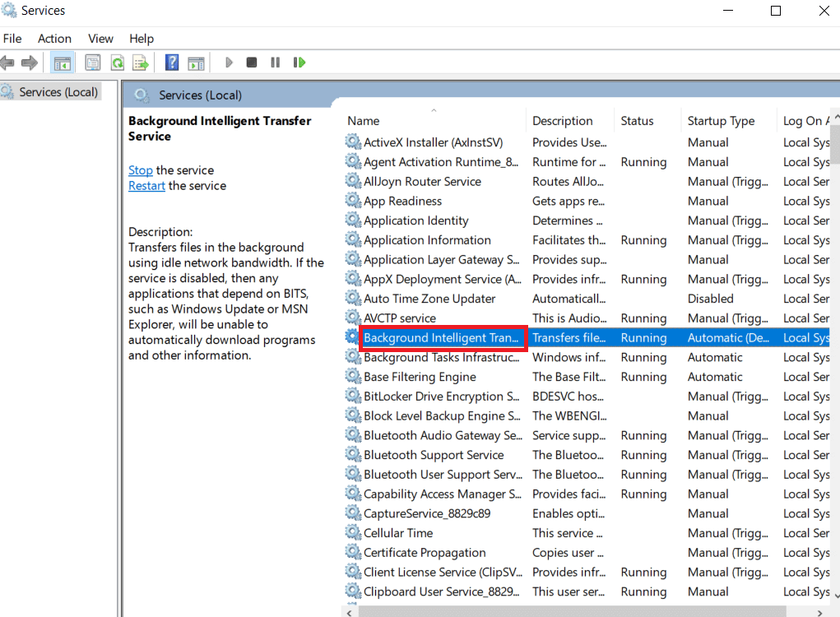Export list using the toolbar icon

pos(141,63)
